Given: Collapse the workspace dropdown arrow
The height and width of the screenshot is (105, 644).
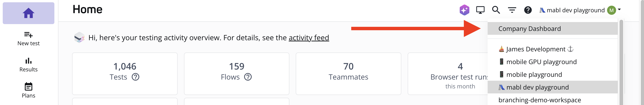Looking at the screenshot, I should [x=619, y=10].
